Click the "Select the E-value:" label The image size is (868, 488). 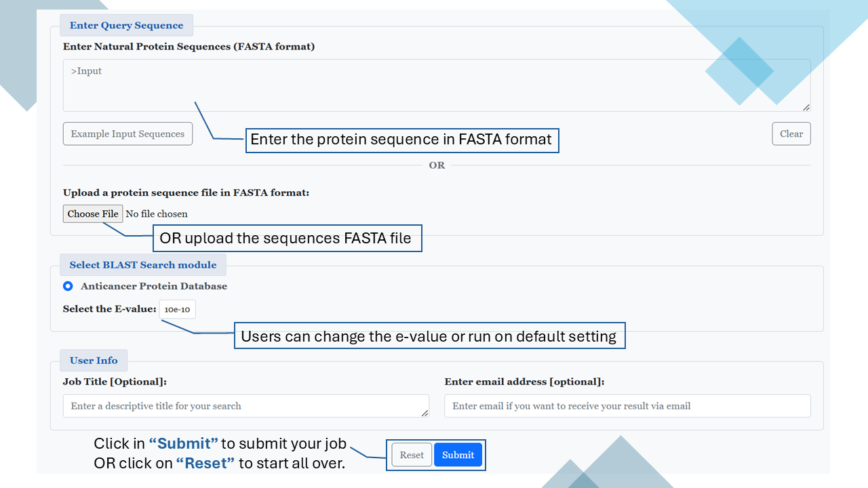click(109, 308)
